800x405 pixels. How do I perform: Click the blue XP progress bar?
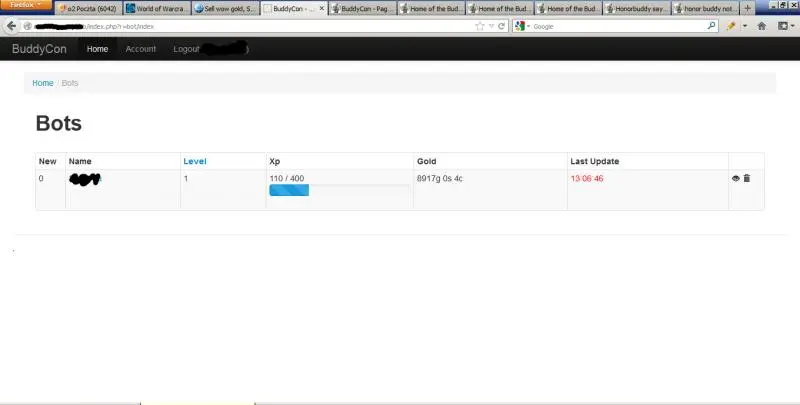click(289, 190)
